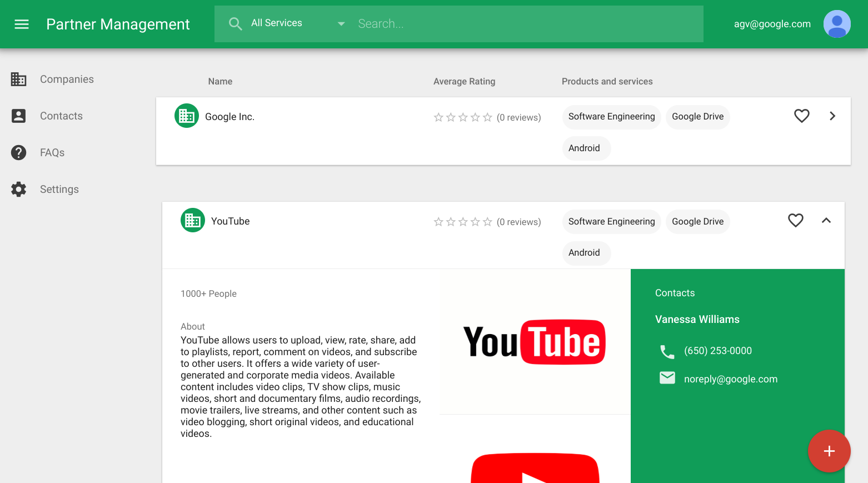Click the search magnifier icon
Viewport: 868px width, 483px height.
[236, 24]
